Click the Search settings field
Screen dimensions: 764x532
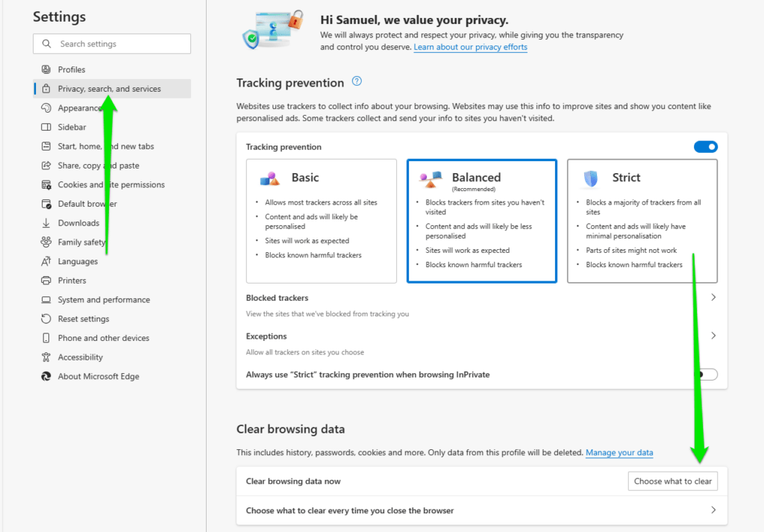click(x=111, y=43)
